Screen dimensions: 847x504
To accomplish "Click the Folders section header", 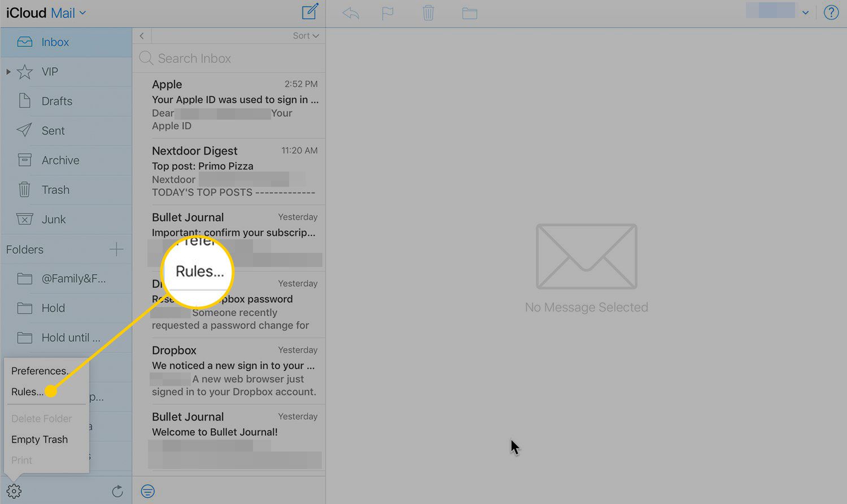I will (25, 249).
